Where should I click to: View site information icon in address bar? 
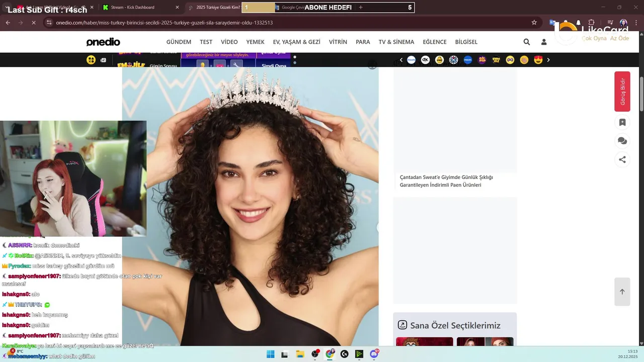pyautogui.click(x=49, y=23)
